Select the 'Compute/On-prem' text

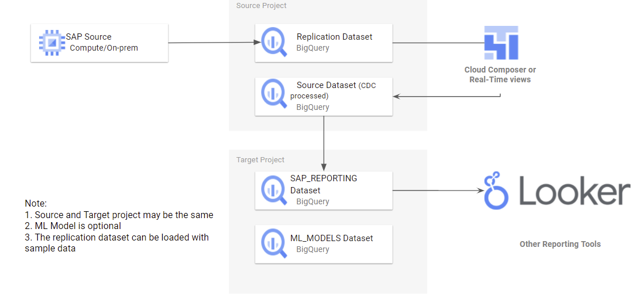pos(104,48)
